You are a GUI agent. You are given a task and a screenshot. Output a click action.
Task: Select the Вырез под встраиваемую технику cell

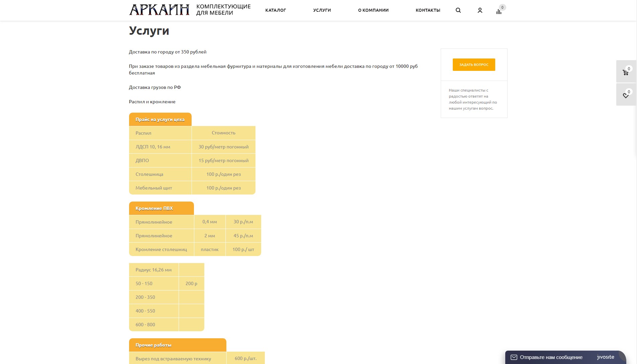point(178,358)
